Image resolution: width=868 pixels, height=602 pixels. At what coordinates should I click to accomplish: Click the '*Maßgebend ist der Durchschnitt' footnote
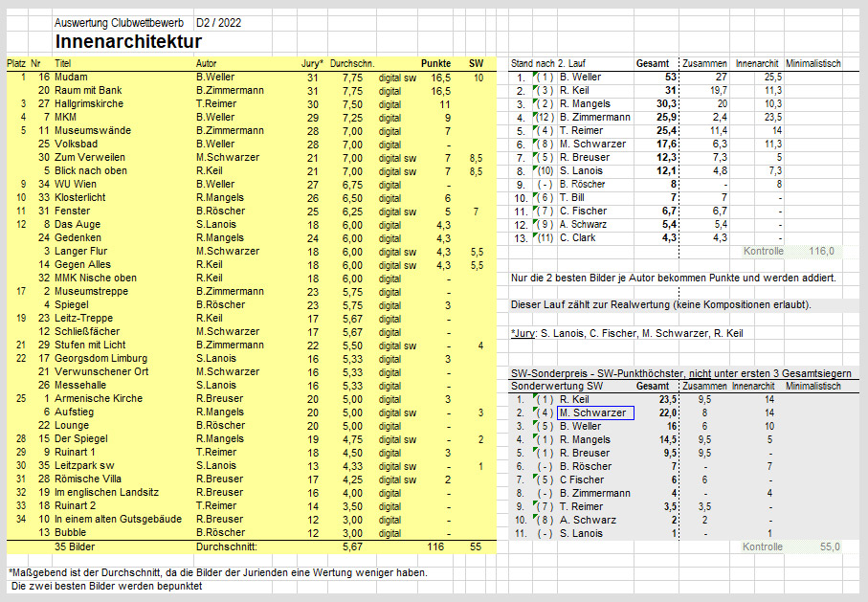pyautogui.click(x=218, y=572)
